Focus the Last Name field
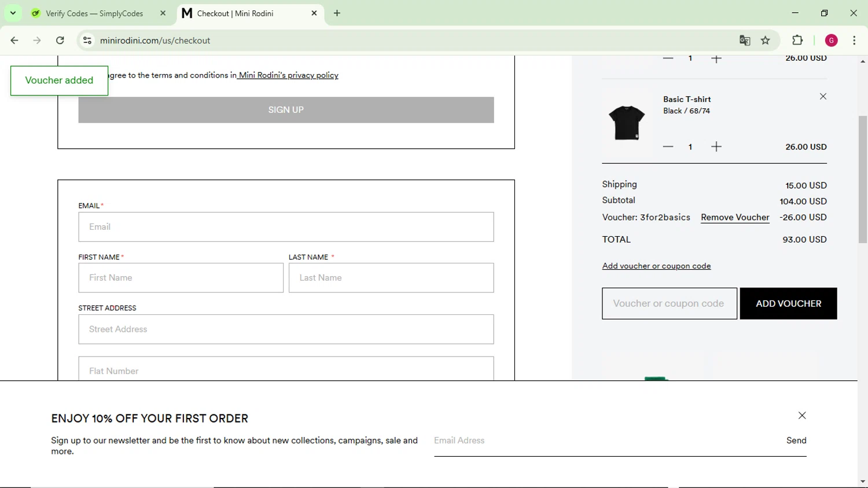 point(391,278)
